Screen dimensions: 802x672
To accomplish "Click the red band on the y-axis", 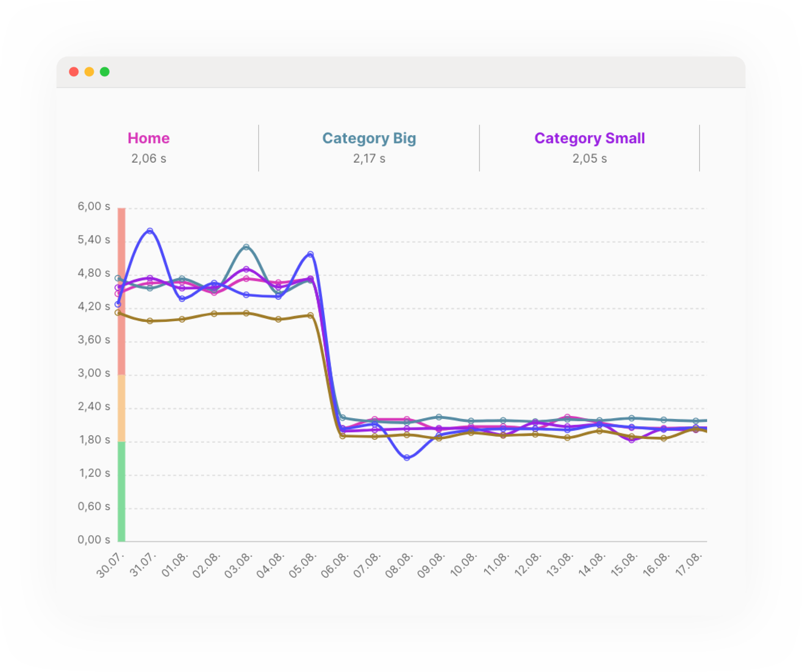I will (122, 290).
